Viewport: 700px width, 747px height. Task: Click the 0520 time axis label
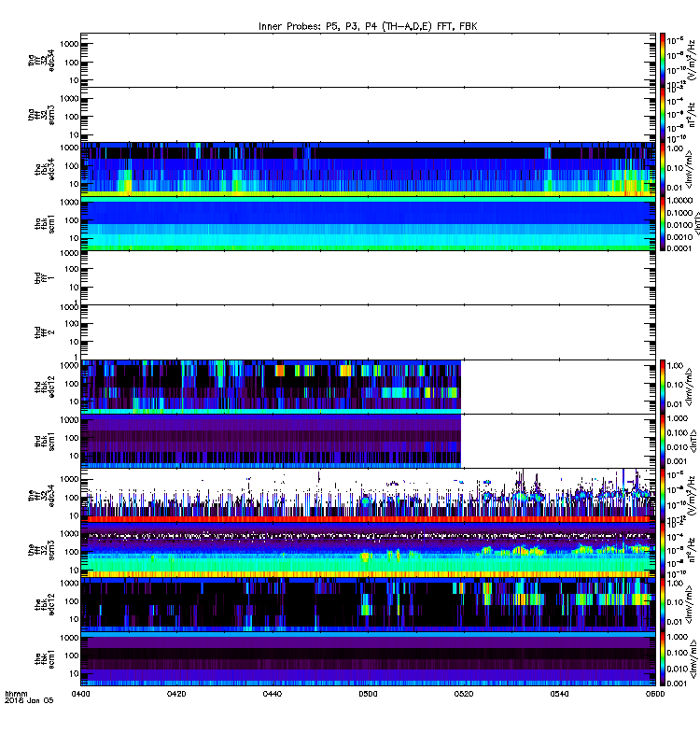(x=464, y=693)
